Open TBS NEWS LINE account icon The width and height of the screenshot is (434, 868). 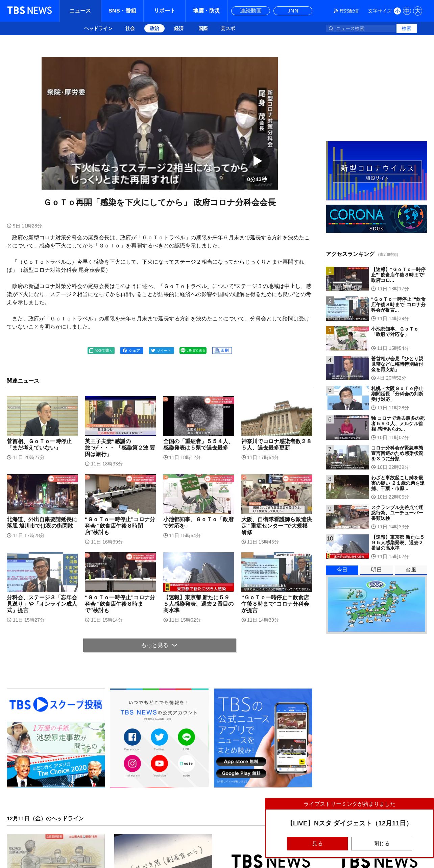(186, 737)
